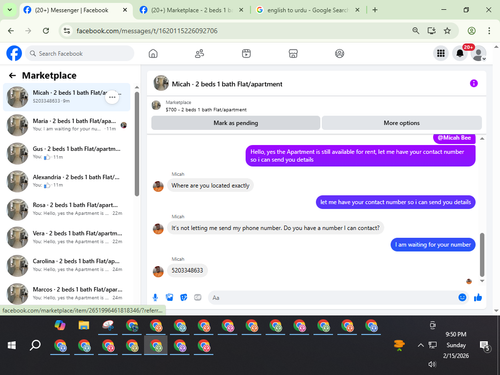Show hidden system tray icons

pos(421,345)
